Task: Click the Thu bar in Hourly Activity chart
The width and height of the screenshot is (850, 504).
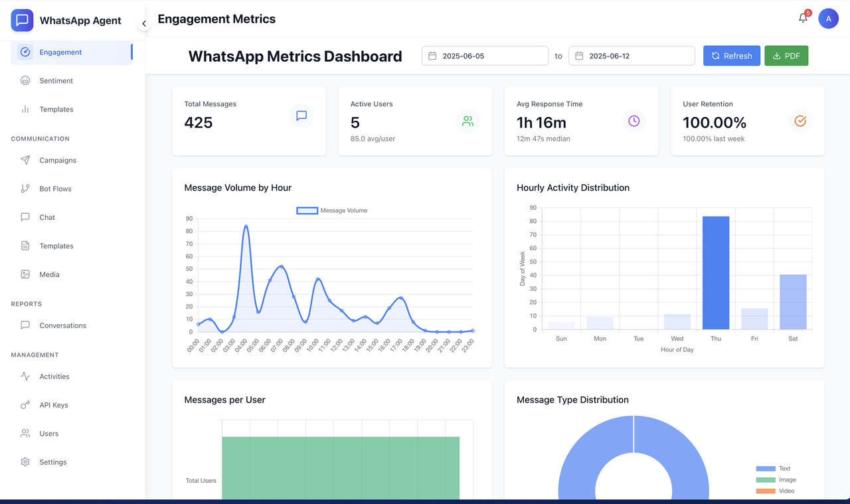Action: (x=716, y=273)
